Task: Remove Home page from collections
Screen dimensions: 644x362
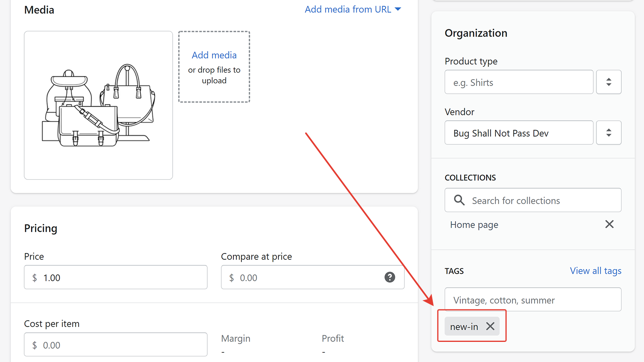Action: coord(609,224)
